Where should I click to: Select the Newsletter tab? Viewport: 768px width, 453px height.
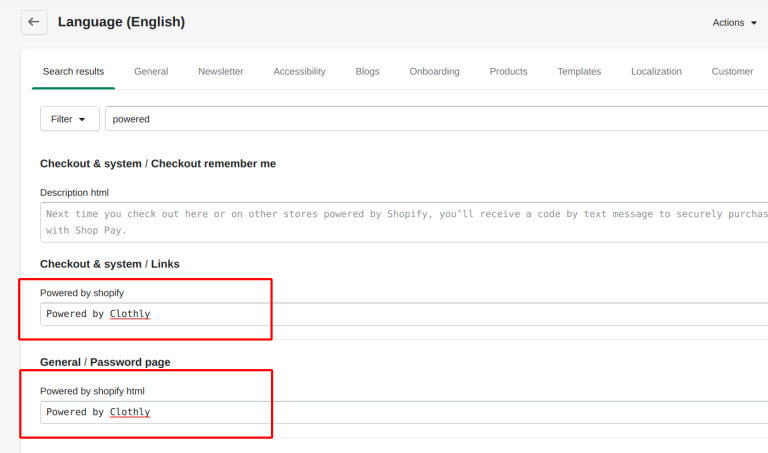pyautogui.click(x=220, y=72)
